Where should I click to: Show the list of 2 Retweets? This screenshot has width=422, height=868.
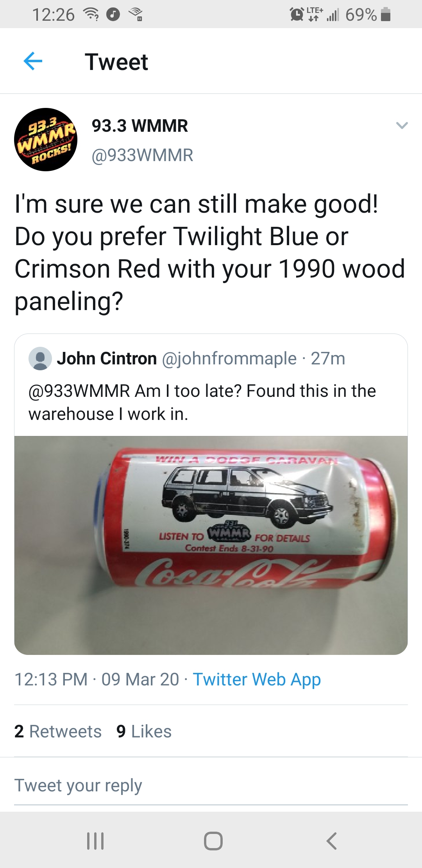pyautogui.click(x=58, y=731)
